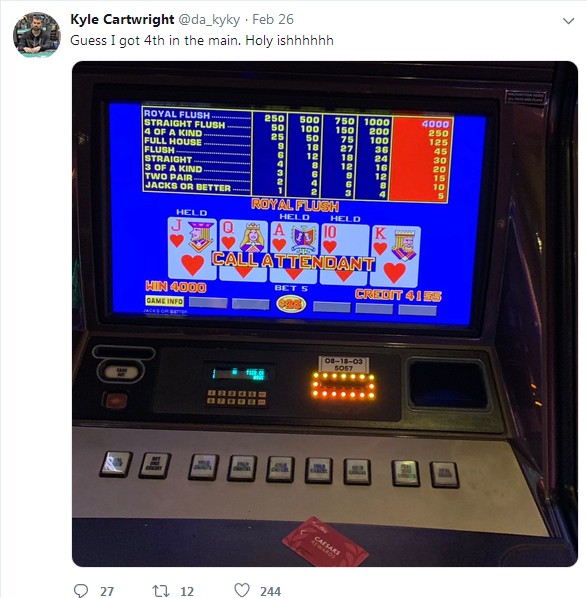Select the $25 denomination coin icon
The height and width of the screenshot is (598, 587).
click(291, 304)
